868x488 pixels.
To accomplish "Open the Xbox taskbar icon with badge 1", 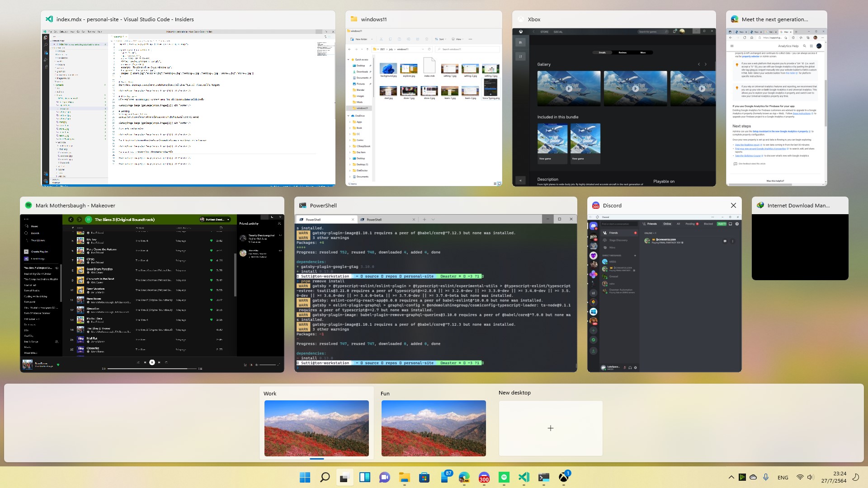I will click(x=564, y=476).
